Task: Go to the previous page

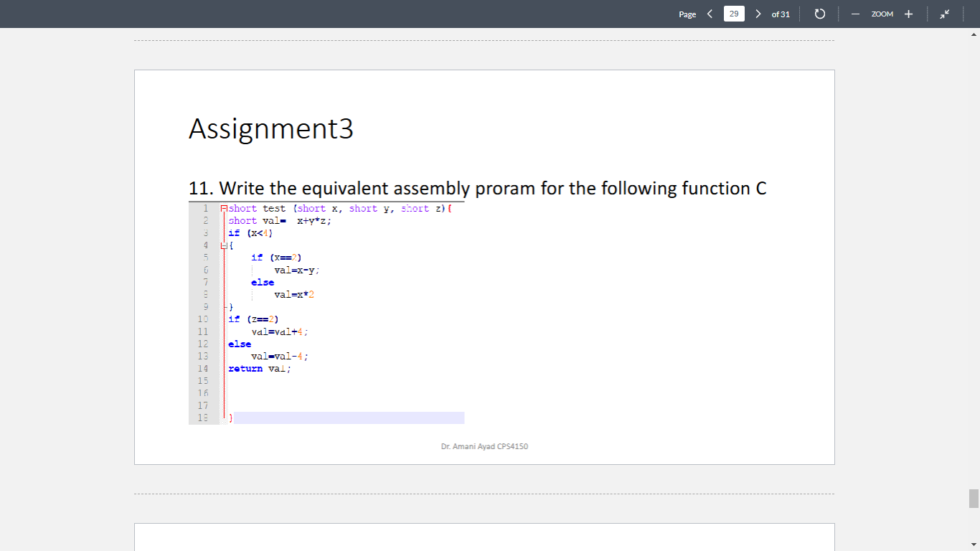Action: point(710,14)
